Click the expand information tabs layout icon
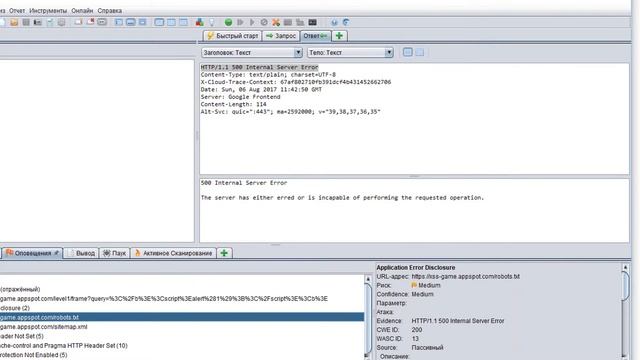The height and width of the screenshot is (360, 640). tap(130, 22)
